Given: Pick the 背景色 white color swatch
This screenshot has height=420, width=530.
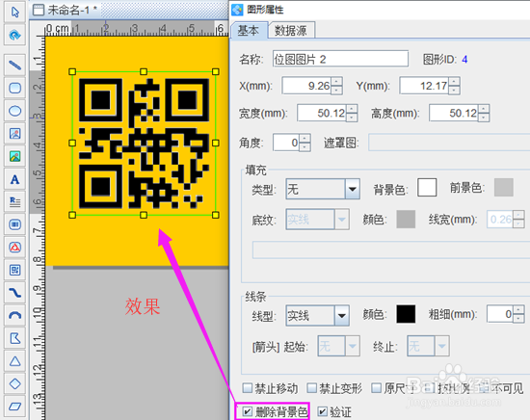Looking at the screenshot, I should (x=427, y=188).
